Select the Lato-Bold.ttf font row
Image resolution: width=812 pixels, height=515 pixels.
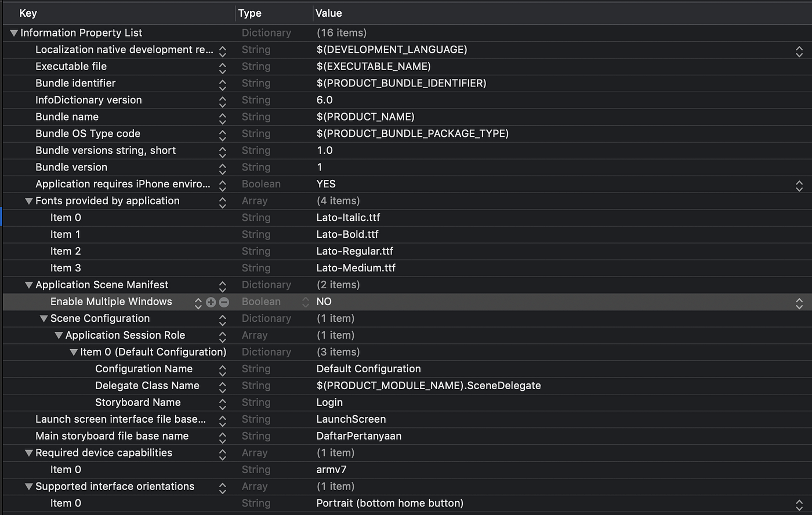(x=348, y=234)
